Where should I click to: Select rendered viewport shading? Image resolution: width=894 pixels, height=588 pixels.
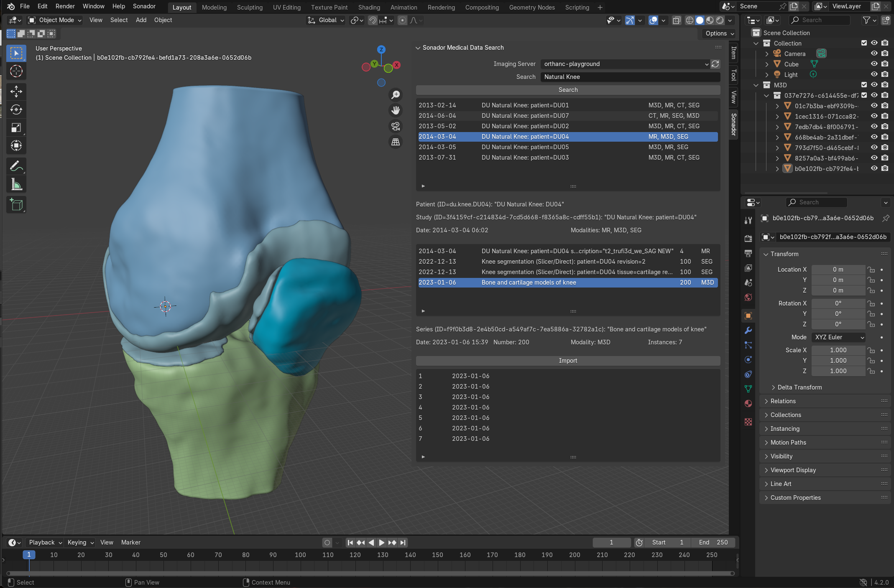pyautogui.click(x=720, y=20)
